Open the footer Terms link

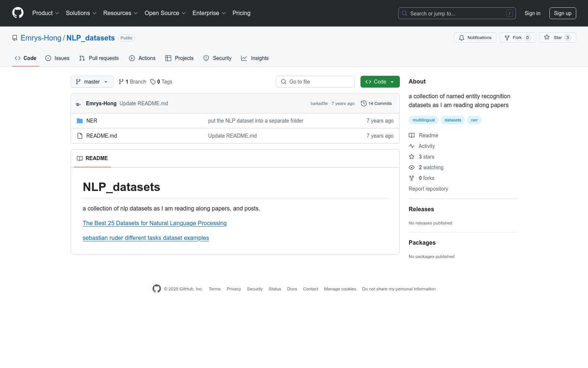(215, 289)
